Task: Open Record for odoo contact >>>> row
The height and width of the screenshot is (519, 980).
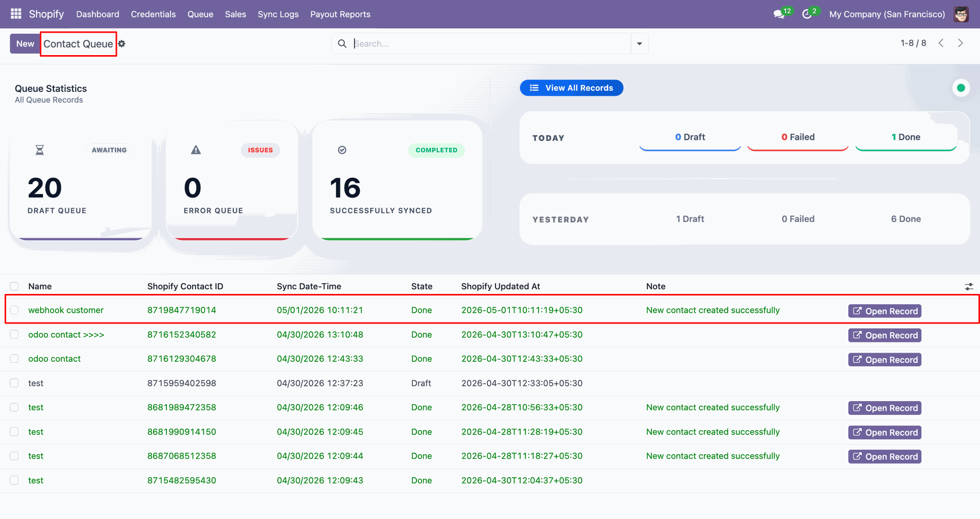Action: click(885, 335)
